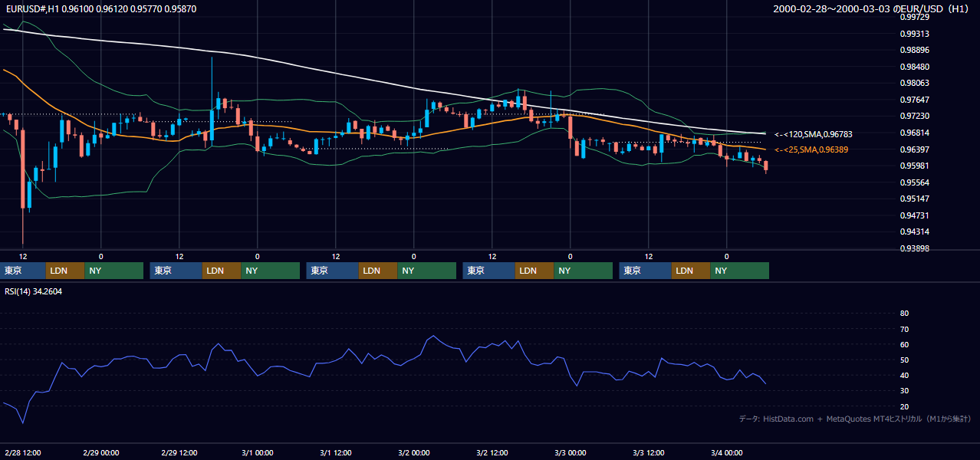Viewport: 980px width, 460px height.
Task: Select the RSI(14) 34.2604 indicator label
Action: coord(33,291)
